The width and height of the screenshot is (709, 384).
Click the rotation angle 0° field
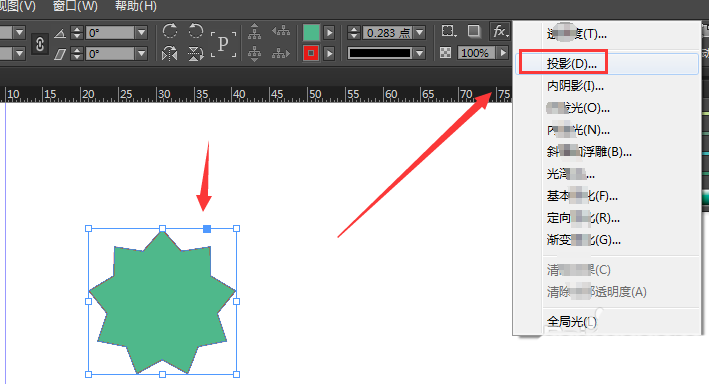click(x=110, y=33)
